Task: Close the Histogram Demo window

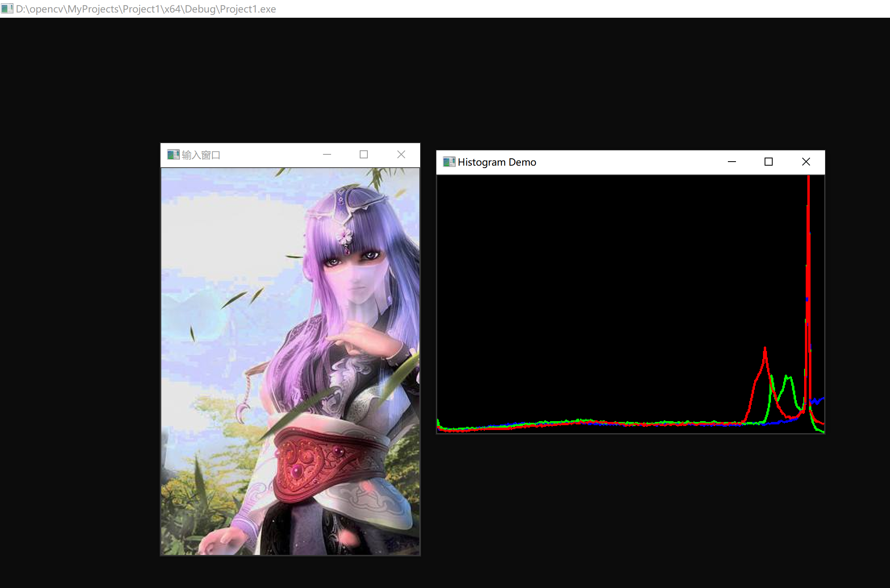Action: coord(806,162)
